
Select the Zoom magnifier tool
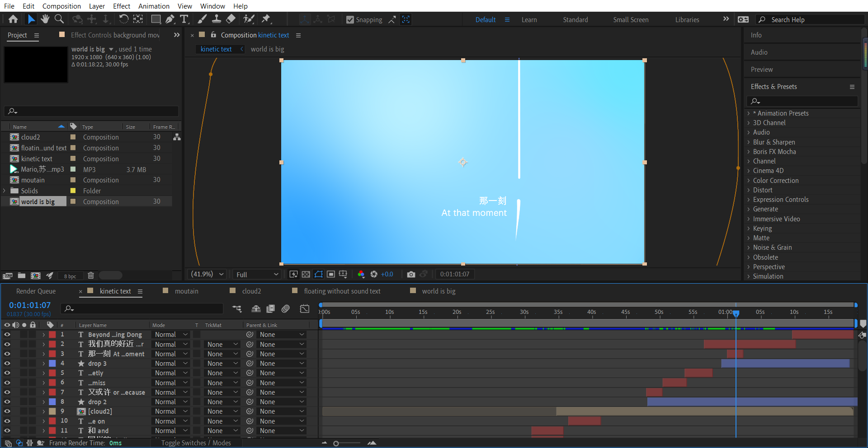tap(59, 19)
